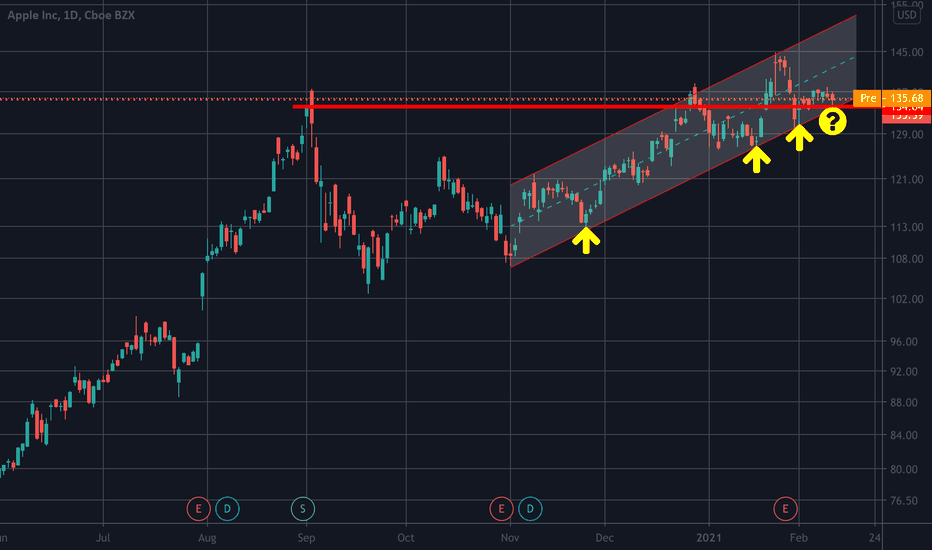Click the 129.00 price axis label
This screenshot has height=550, width=932.
(x=906, y=135)
